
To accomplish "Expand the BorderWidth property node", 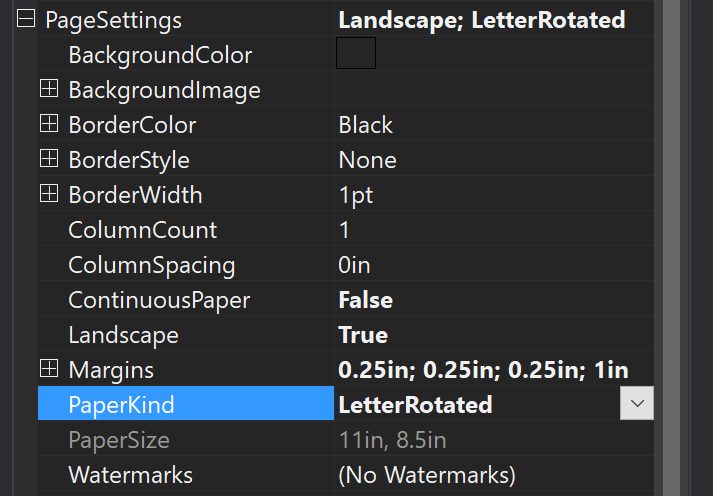I will (x=48, y=195).
